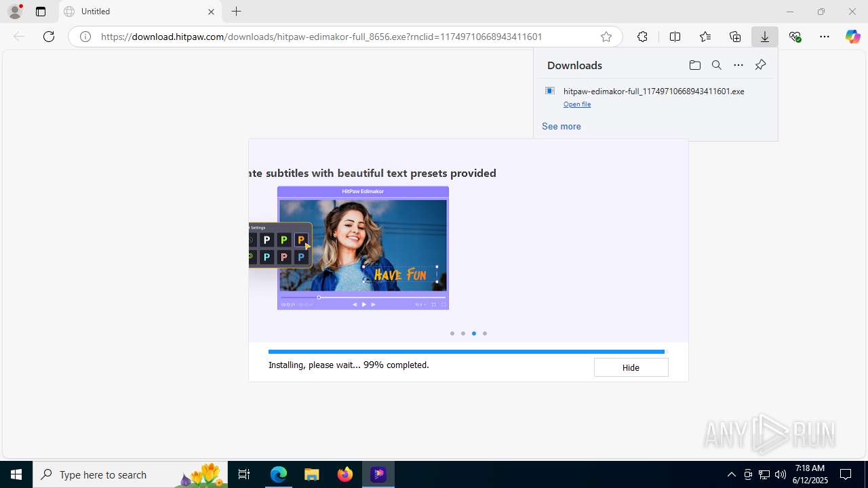Open the notification center
The height and width of the screenshot is (488, 868).
pos(846,474)
